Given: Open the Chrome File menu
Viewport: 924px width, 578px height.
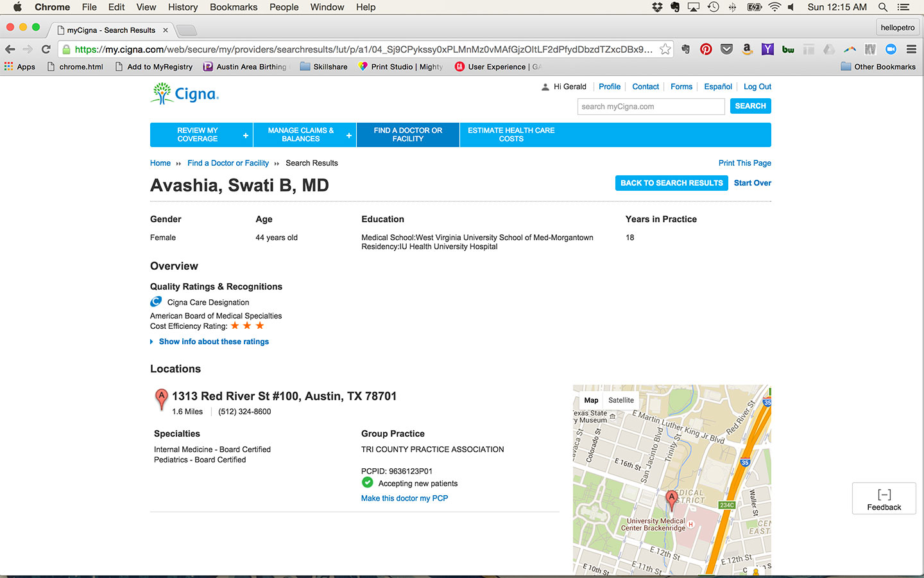Looking at the screenshot, I should coord(89,7).
